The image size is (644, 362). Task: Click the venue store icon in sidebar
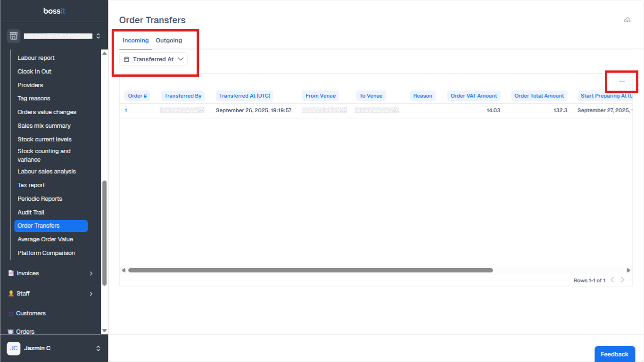pos(13,36)
